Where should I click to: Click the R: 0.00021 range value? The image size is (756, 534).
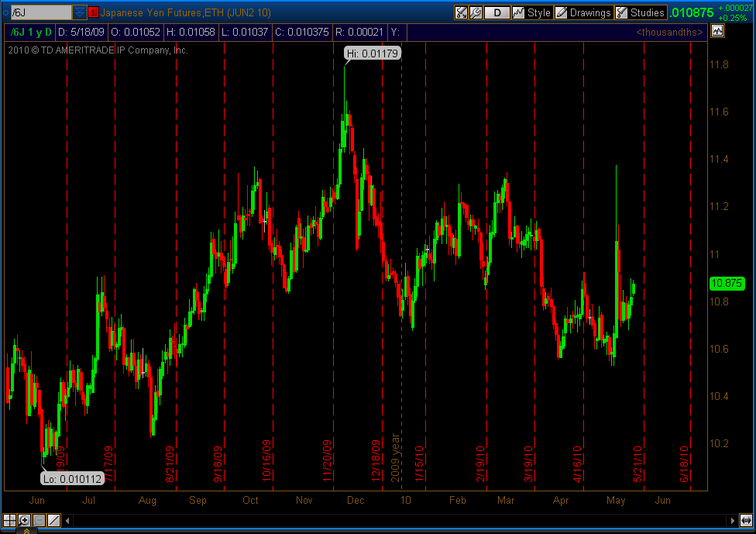coord(359,33)
